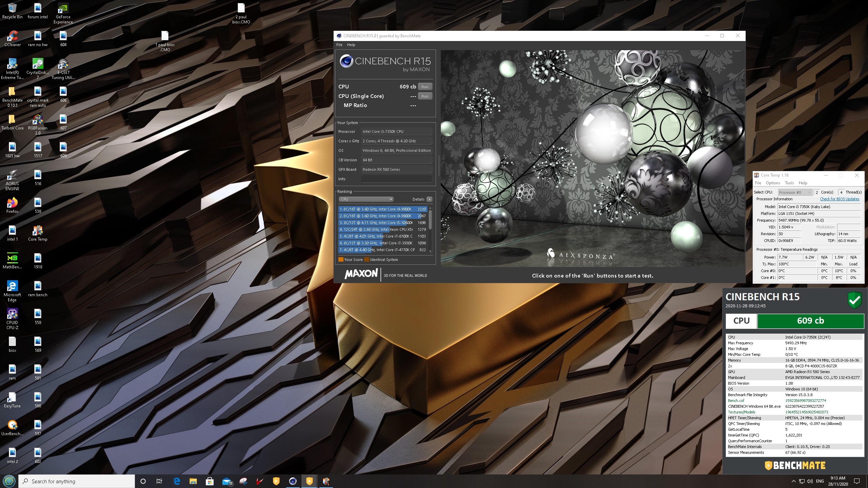868x488 pixels.
Task: Open the '1 paul bios.CMO' file
Action: coord(165,41)
